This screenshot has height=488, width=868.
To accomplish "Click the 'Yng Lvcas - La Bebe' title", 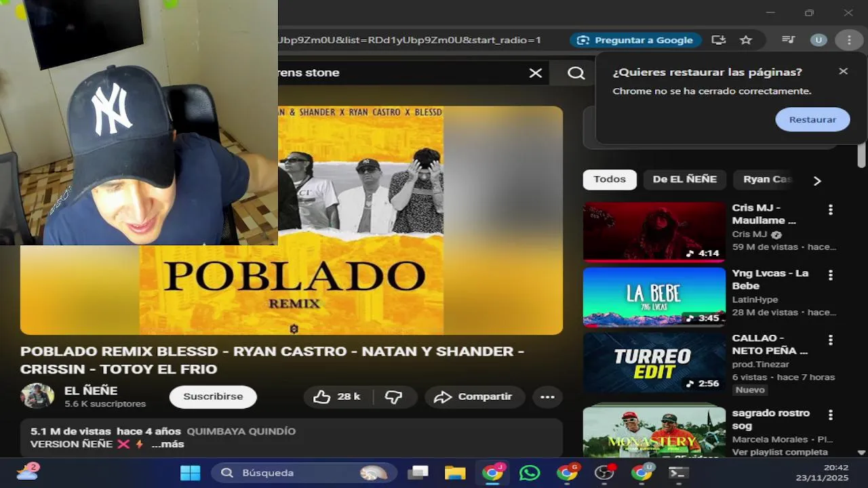I will click(x=770, y=279).
